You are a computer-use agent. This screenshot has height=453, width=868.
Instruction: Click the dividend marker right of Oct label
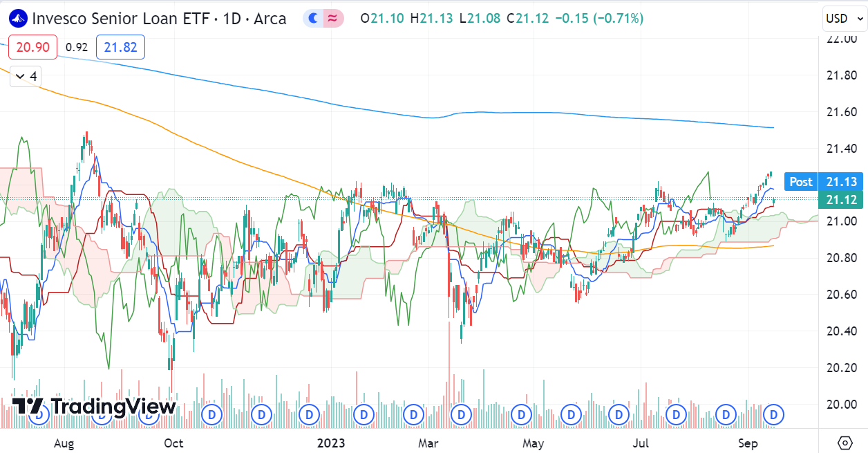coord(211,414)
